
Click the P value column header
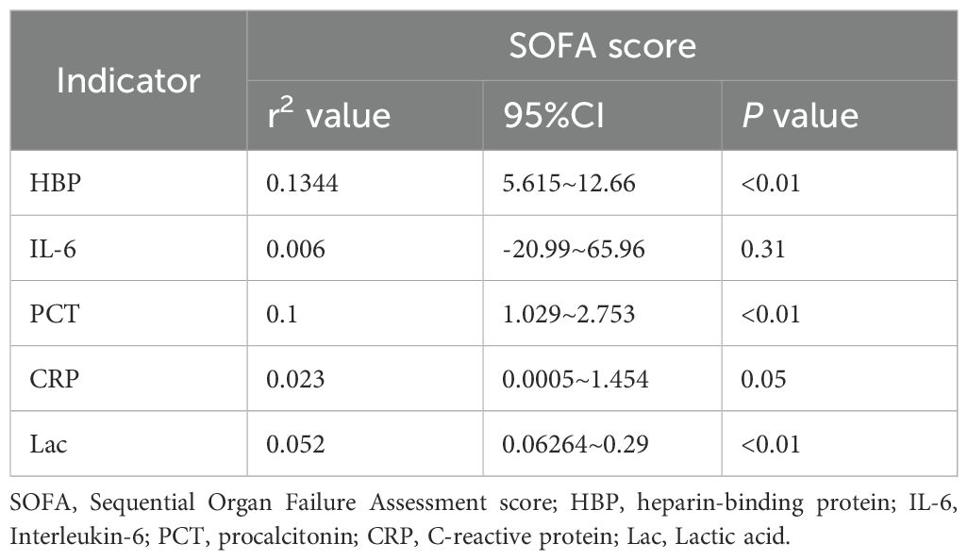click(801, 115)
